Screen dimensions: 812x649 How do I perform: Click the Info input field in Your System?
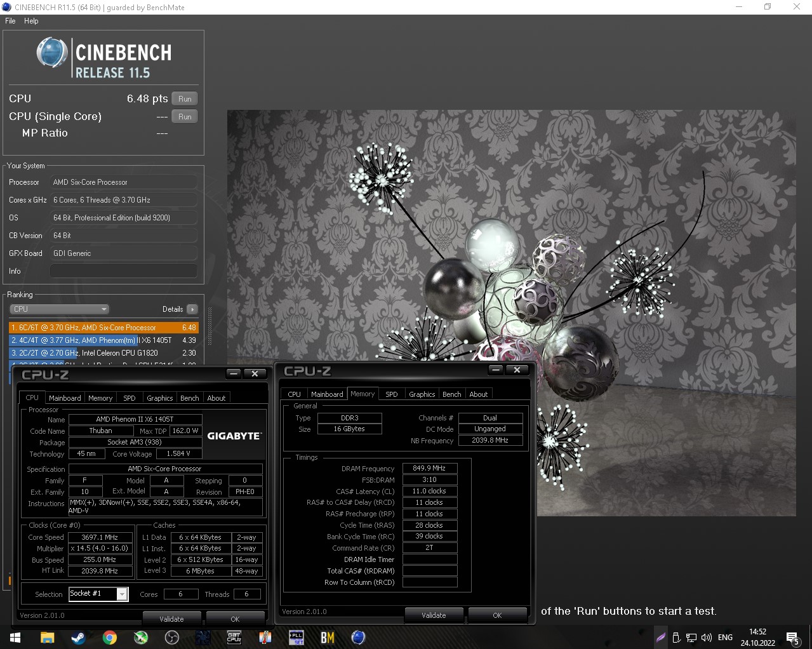coord(124,271)
